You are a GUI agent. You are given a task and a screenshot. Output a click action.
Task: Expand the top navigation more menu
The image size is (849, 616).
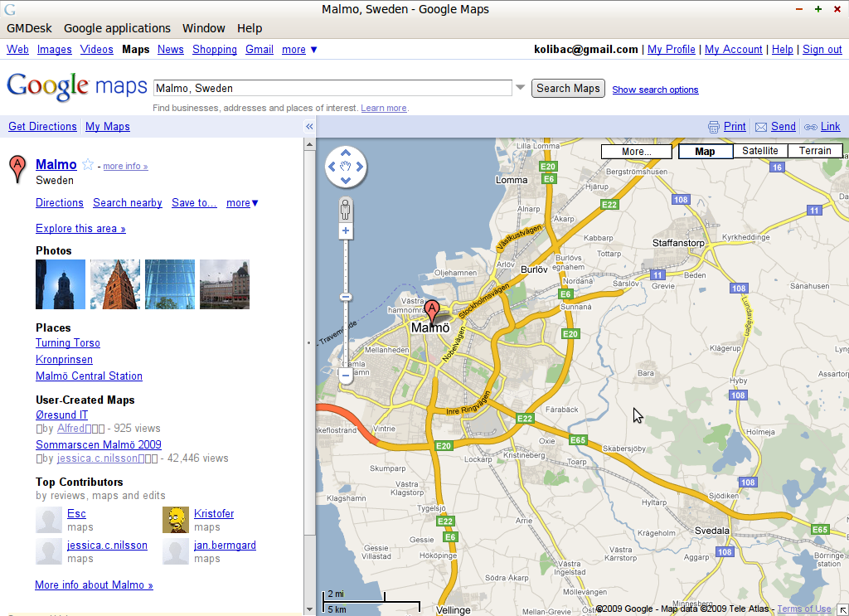[x=299, y=49]
